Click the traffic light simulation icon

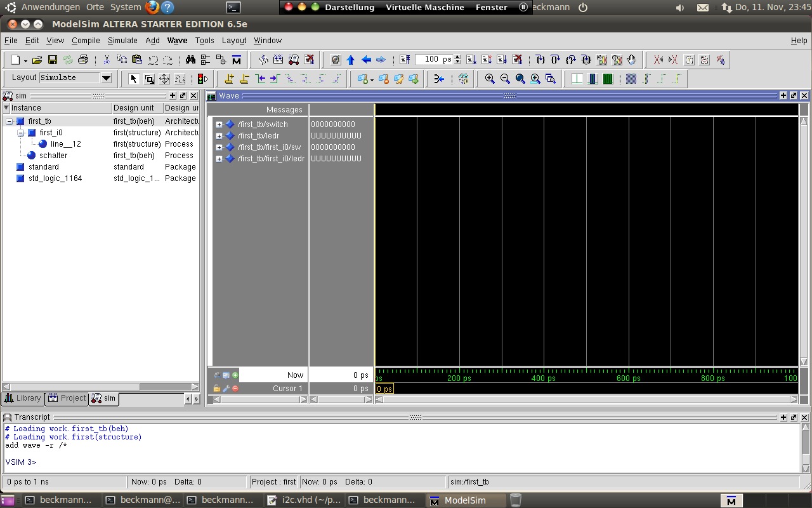pyautogui.click(x=202, y=79)
